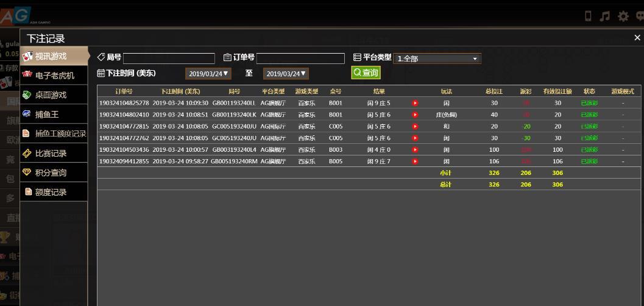Click the 游戏类型 column header

tap(306, 91)
